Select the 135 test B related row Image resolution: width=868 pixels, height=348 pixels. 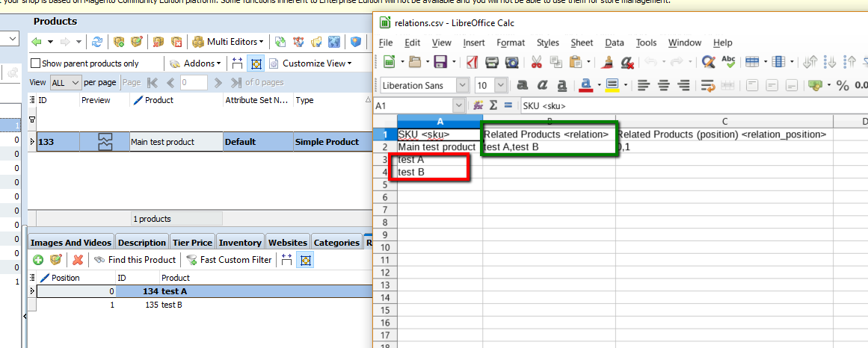(203, 305)
